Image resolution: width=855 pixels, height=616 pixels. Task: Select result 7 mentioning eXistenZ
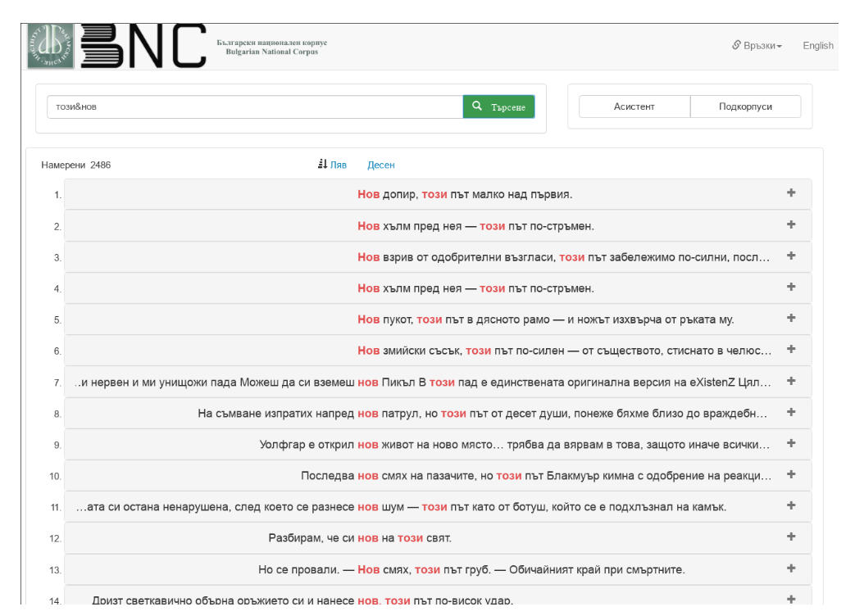[x=438, y=383]
